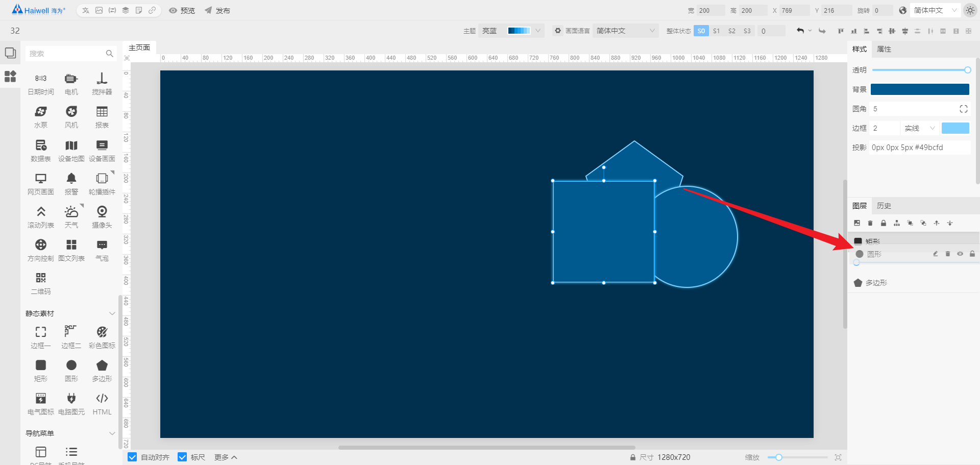Select the 主页面 page tab
The height and width of the screenshot is (465, 980).
coord(139,47)
